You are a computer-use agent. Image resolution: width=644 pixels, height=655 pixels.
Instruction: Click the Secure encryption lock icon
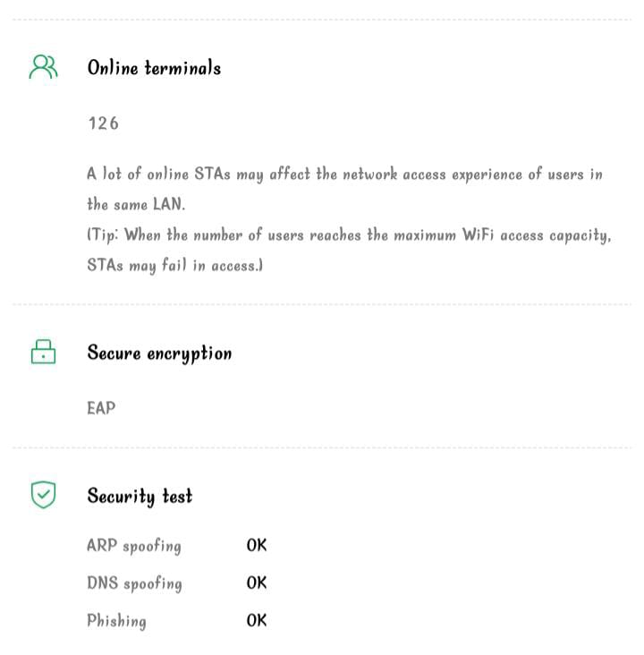(43, 353)
